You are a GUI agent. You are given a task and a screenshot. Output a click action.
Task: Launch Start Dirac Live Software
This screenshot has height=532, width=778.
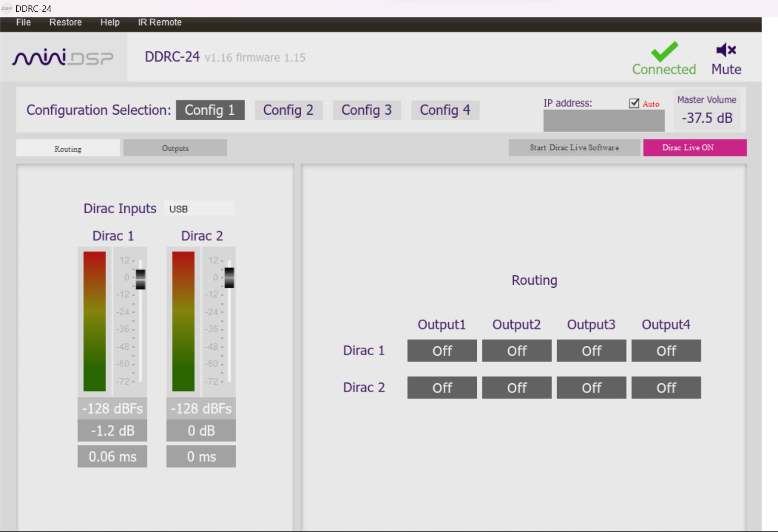[x=574, y=148]
